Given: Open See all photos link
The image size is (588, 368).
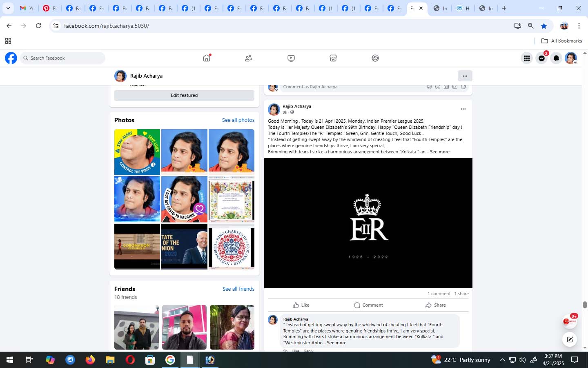Looking at the screenshot, I should 238,120.
